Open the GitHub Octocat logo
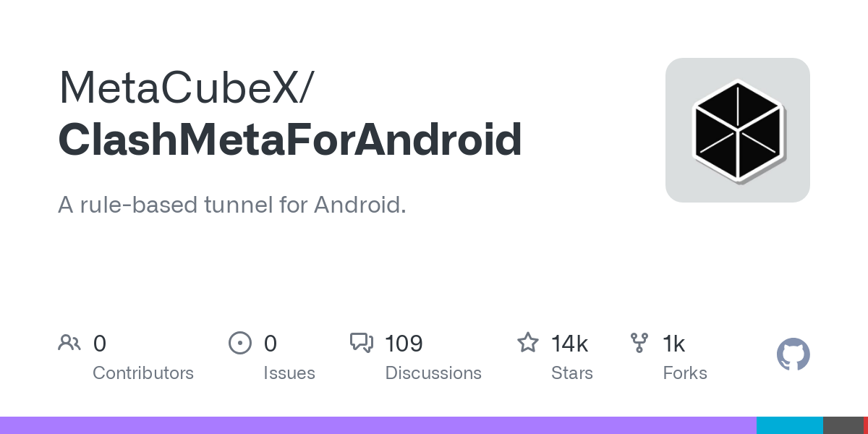This screenshot has height=434, width=868. [x=793, y=354]
